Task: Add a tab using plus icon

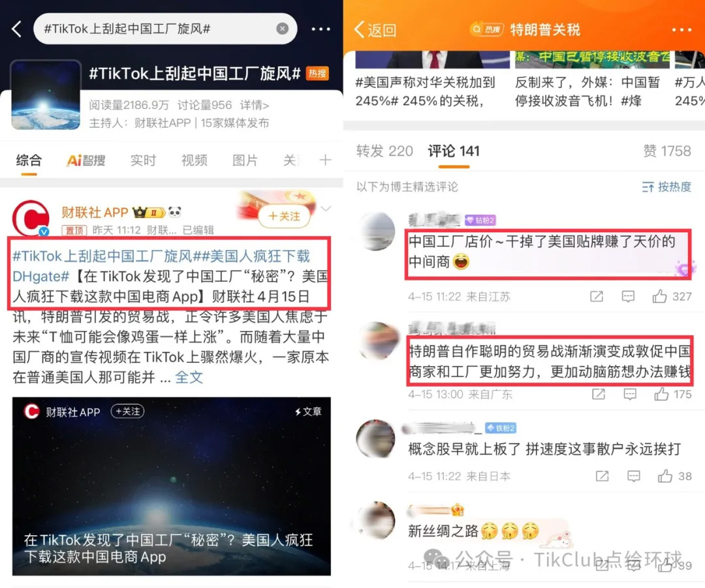Action: click(325, 160)
